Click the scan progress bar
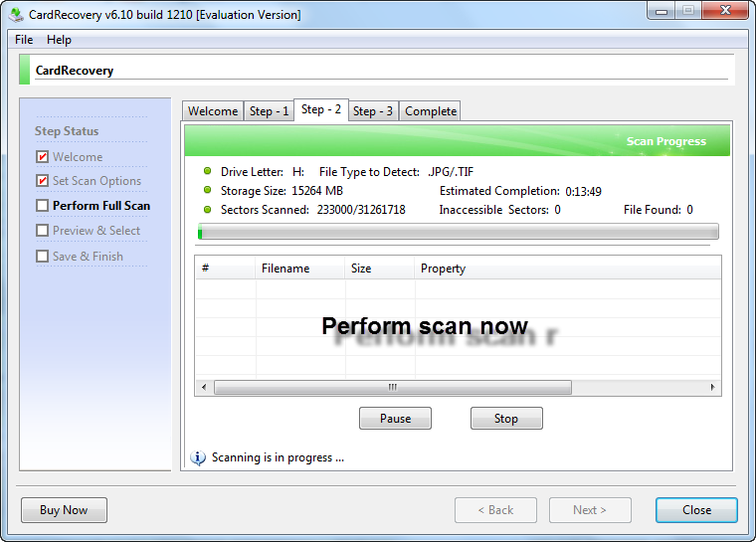The image size is (756, 542). point(458,232)
